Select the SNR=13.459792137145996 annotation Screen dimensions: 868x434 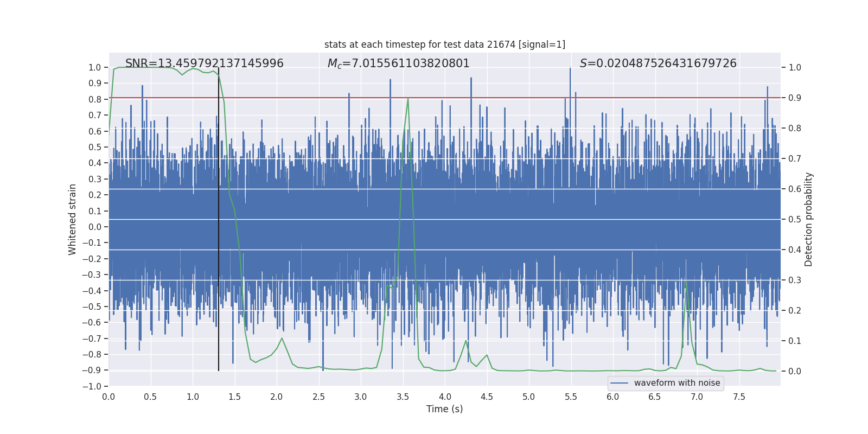click(x=205, y=63)
